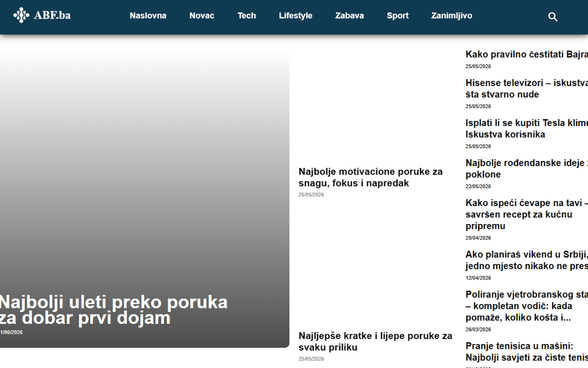Open the Zanimljivo menu item

[452, 16]
